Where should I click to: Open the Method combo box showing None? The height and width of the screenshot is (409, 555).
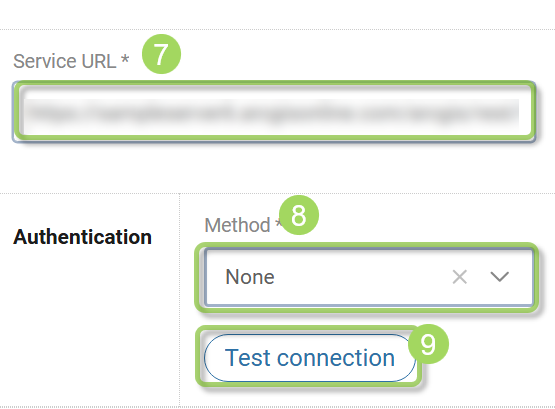point(369,277)
